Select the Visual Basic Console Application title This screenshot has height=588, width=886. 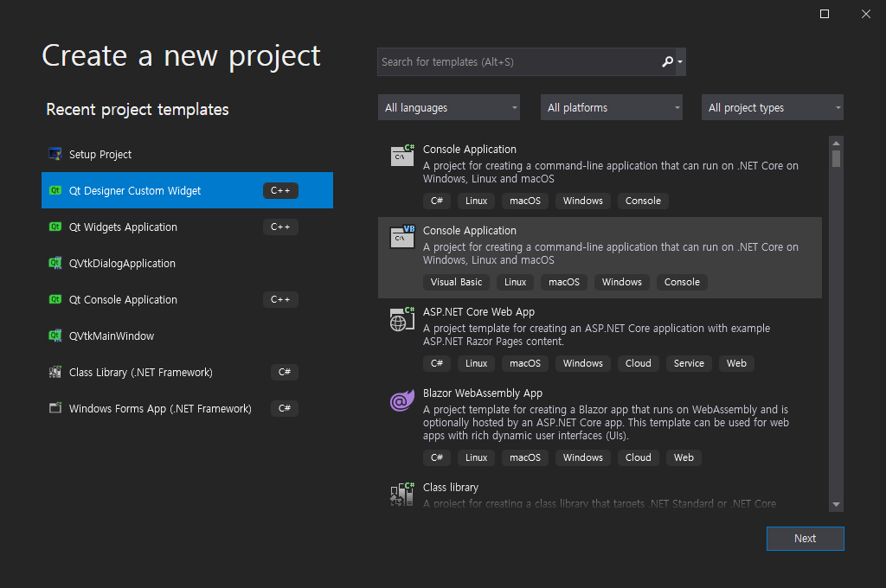pos(470,231)
